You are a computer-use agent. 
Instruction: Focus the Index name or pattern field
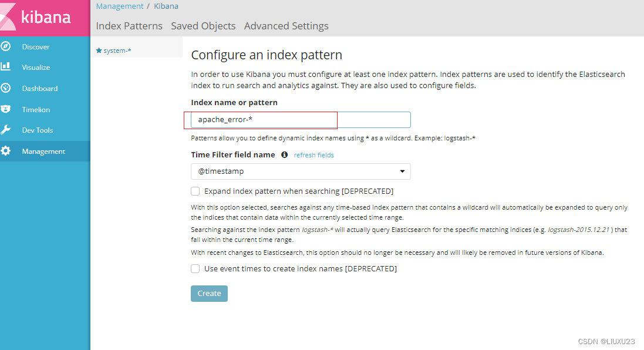pos(301,120)
